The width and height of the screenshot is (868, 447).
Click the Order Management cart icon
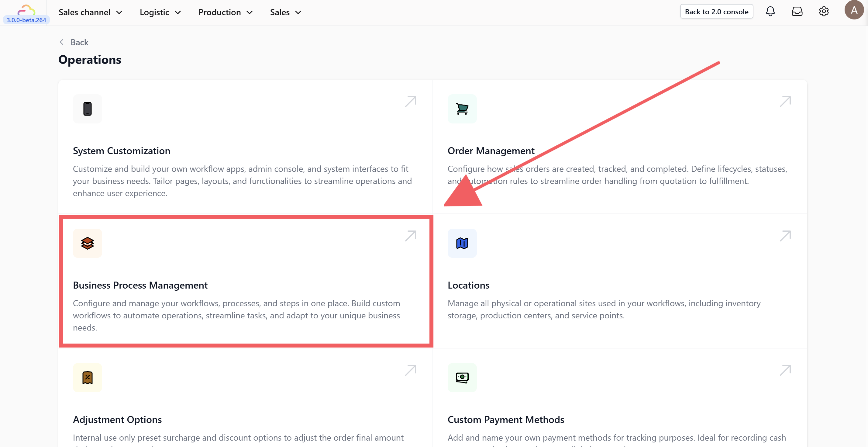(462, 109)
